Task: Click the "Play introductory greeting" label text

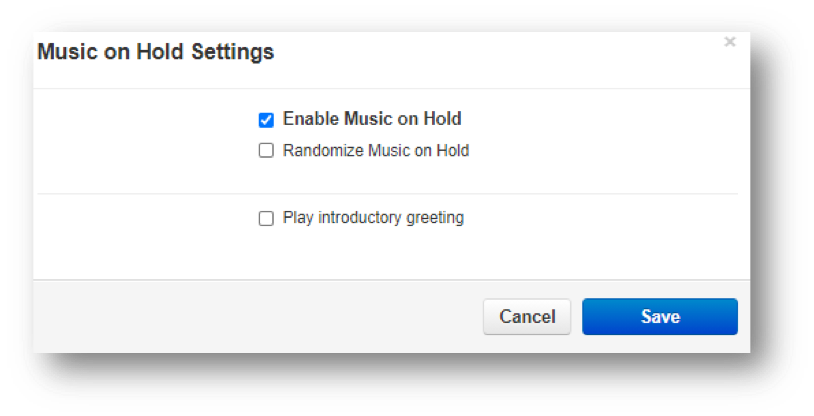Action: [x=373, y=217]
